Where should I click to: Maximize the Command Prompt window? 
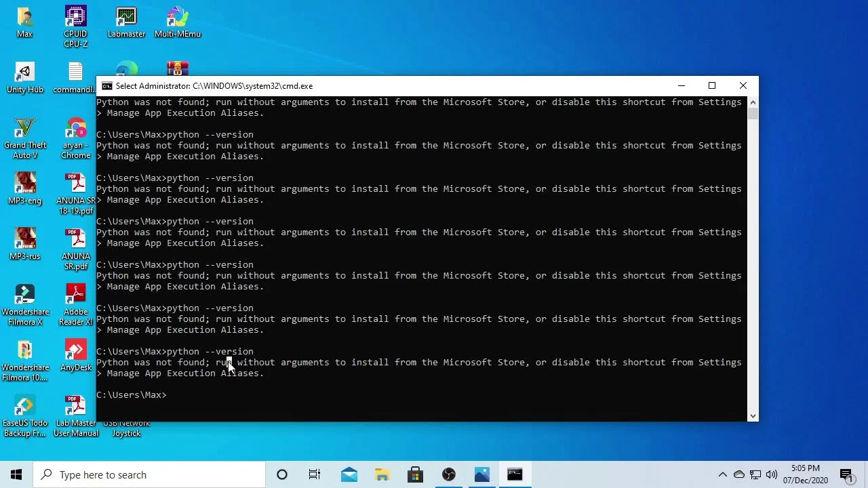point(712,86)
